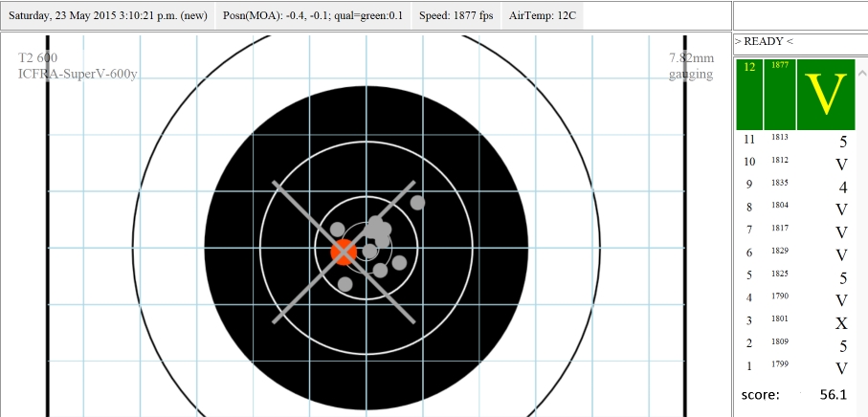Select shot 7 row with velocity 1817

tap(795, 231)
